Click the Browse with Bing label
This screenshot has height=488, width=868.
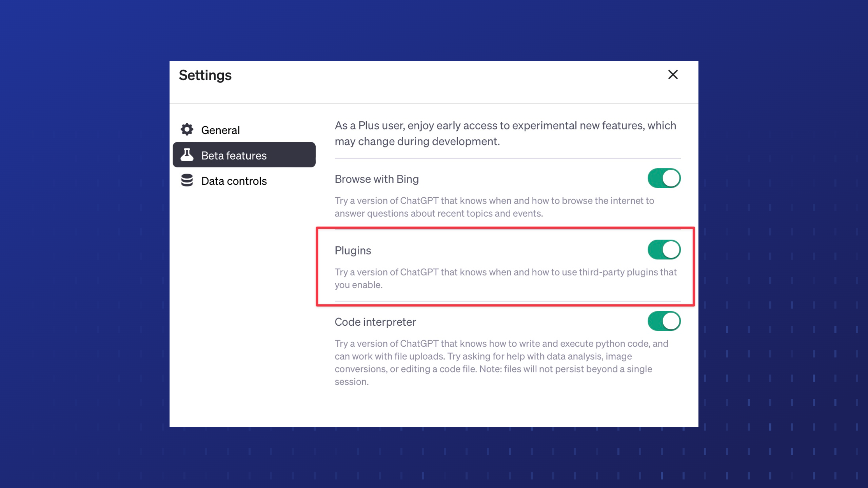point(377,179)
